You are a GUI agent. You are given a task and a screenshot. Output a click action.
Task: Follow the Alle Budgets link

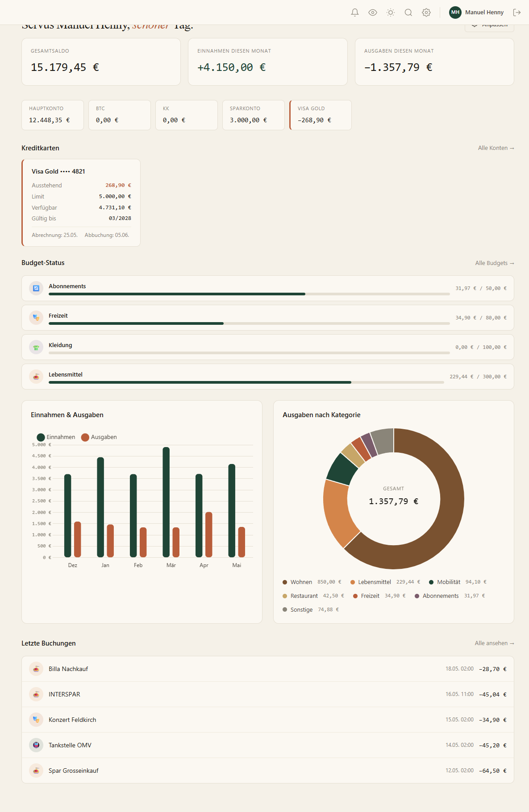click(x=495, y=263)
